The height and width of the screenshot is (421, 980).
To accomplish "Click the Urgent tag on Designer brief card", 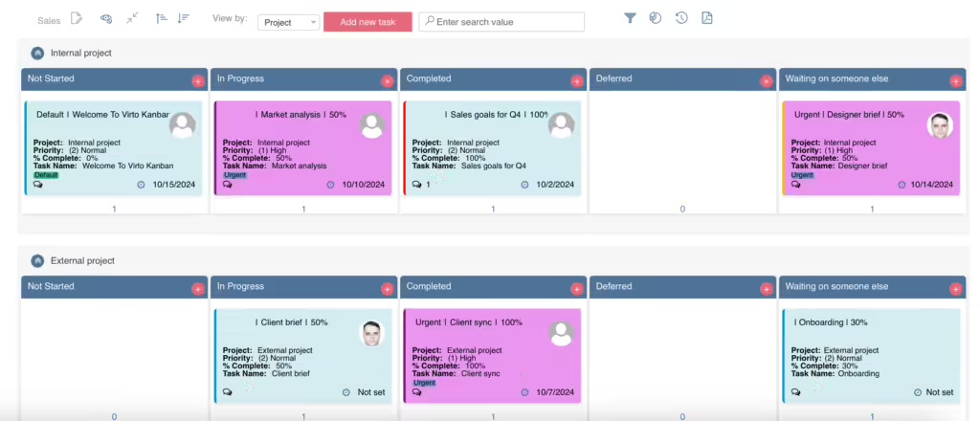I will pyautogui.click(x=803, y=175).
